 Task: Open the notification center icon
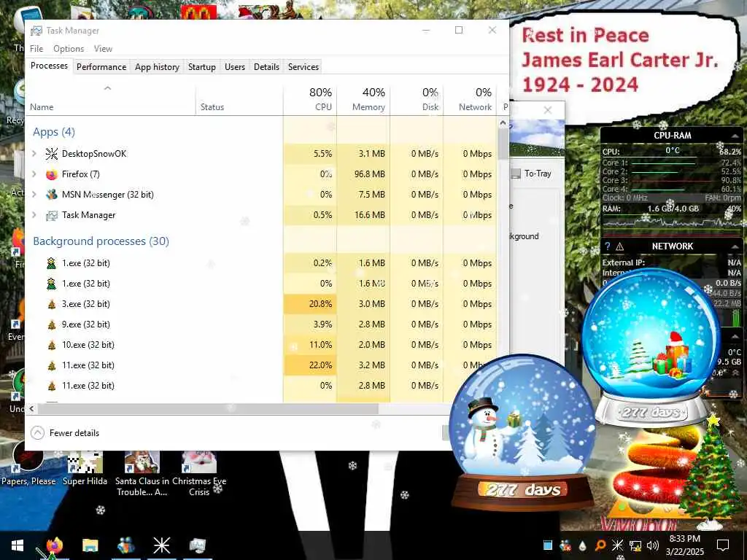(x=723, y=545)
